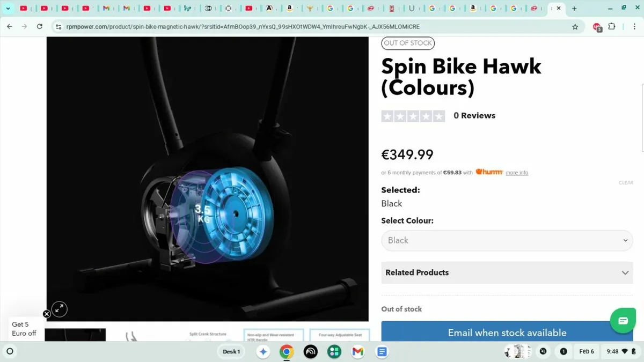
Task: Switch to Desk 1
Action: (231, 352)
